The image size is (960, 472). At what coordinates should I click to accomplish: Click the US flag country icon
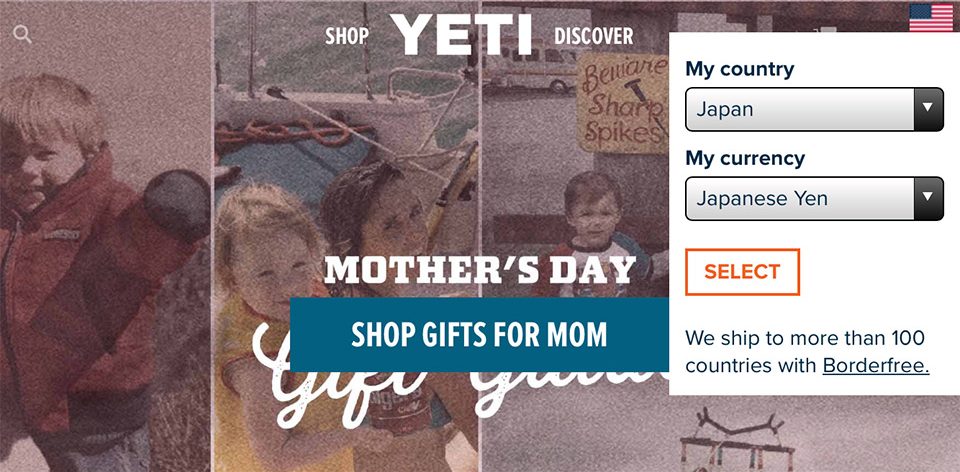931,17
